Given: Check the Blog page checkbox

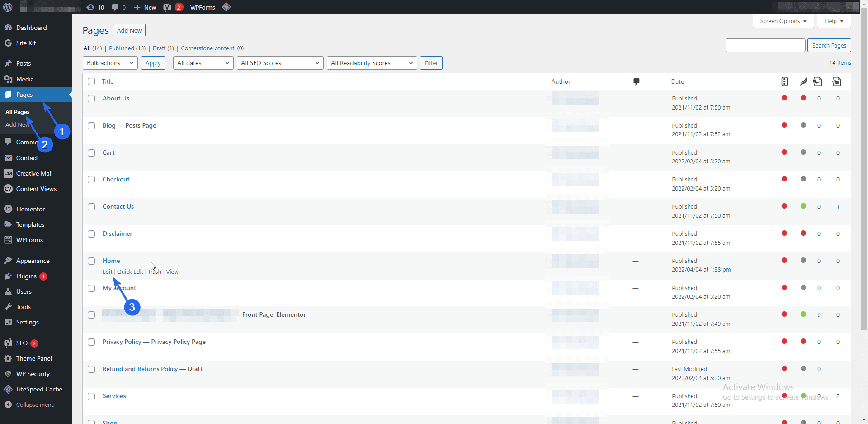Looking at the screenshot, I should (91, 126).
